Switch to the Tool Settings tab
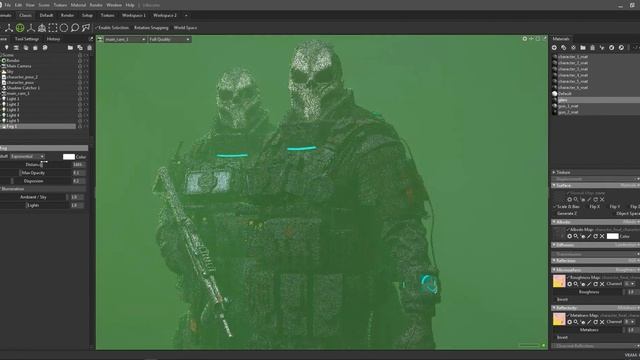Image resolution: width=640 pixels, height=360 pixels. [x=27, y=39]
